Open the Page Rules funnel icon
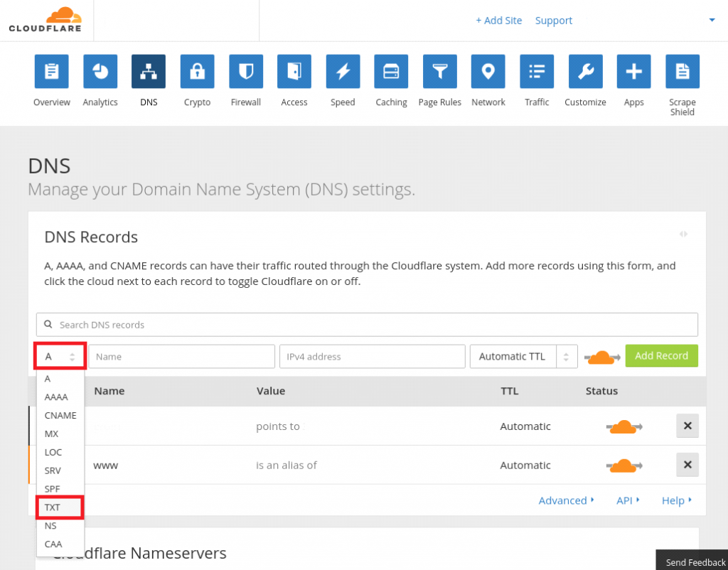The width and height of the screenshot is (728, 570). click(x=440, y=71)
